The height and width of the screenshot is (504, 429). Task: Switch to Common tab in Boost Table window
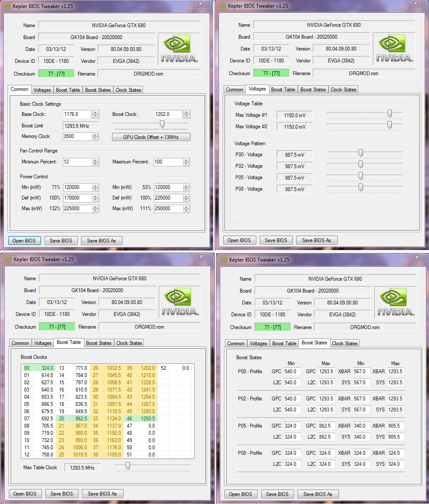[20, 343]
